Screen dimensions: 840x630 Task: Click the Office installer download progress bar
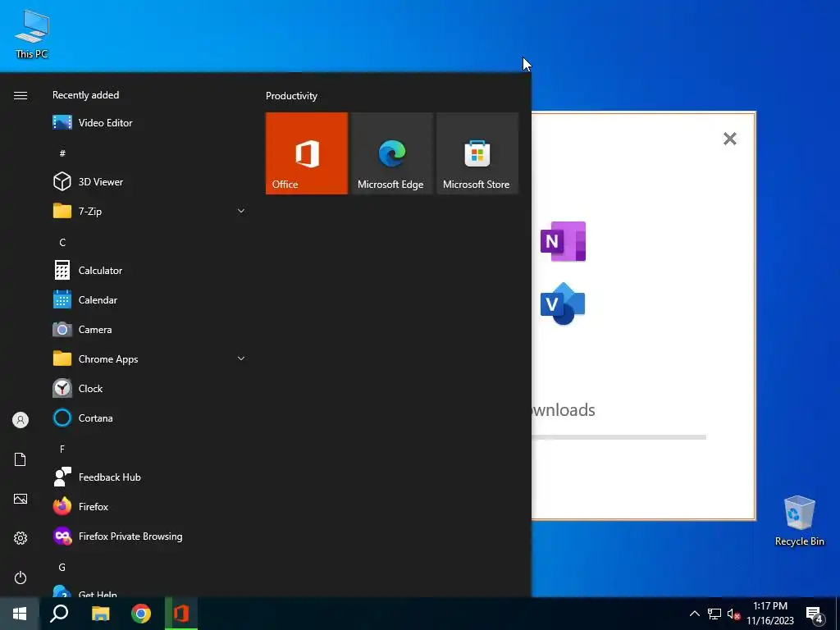(619, 437)
